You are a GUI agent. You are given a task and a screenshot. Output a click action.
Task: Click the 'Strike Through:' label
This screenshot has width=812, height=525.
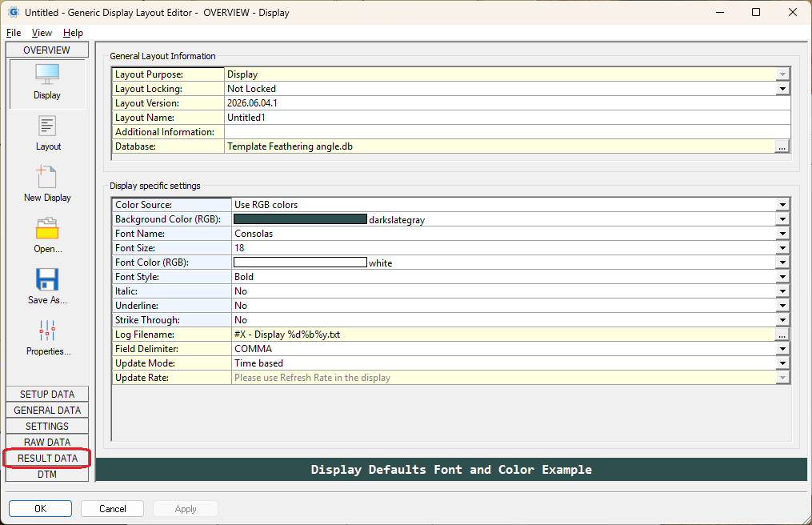click(147, 320)
